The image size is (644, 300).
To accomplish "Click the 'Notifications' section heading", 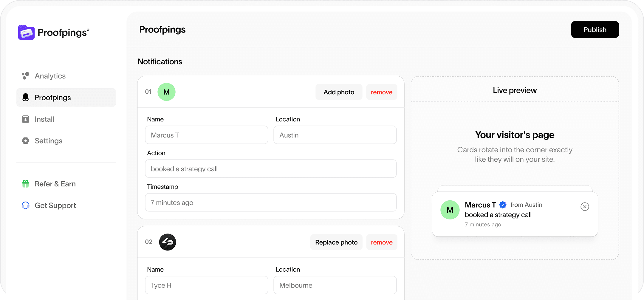I will coord(160,61).
